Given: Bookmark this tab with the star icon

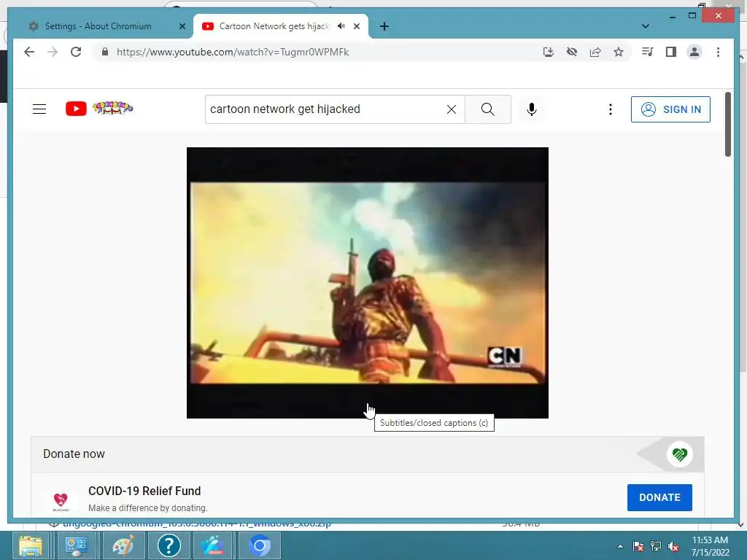Looking at the screenshot, I should coord(619,52).
